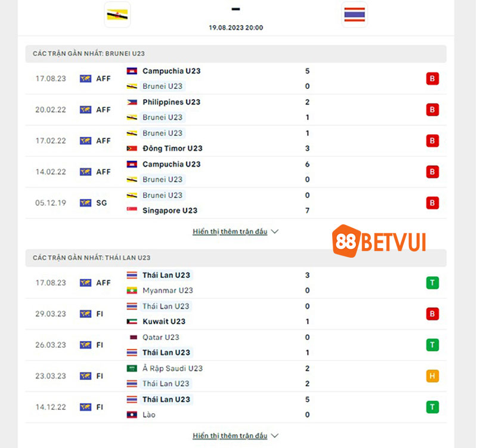Image resolution: width=477 pixels, height=448 pixels.
Task: Select the Lào team in 14.12.22 match
Action: (x=149, y=415)
